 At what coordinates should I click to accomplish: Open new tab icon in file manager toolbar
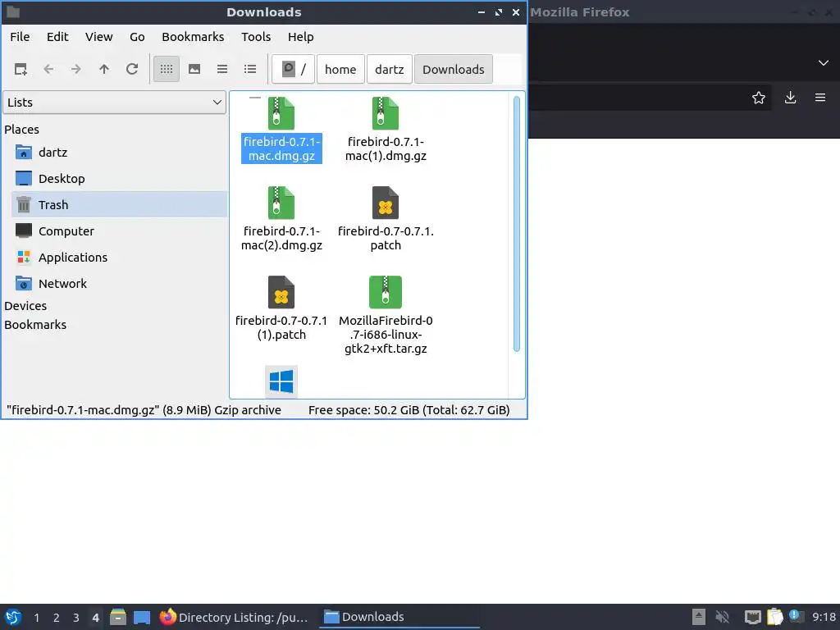pyautogui.click(x=21, y=69)
